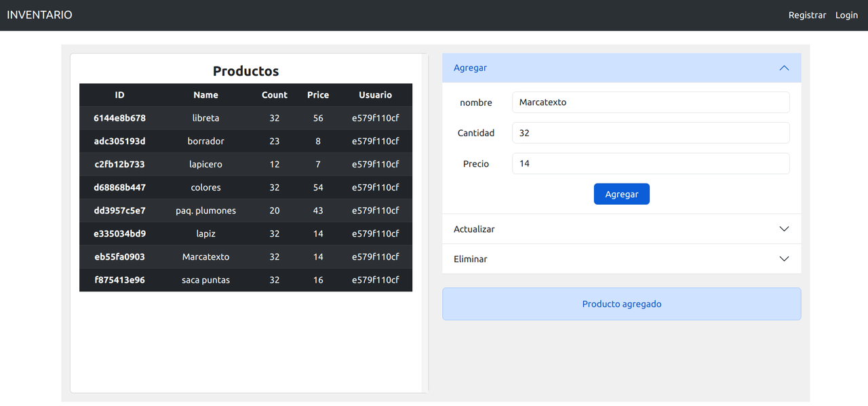The image size is (868, 406).
Task: Select the 'nombre' form label
Action: tap(476, 102)
